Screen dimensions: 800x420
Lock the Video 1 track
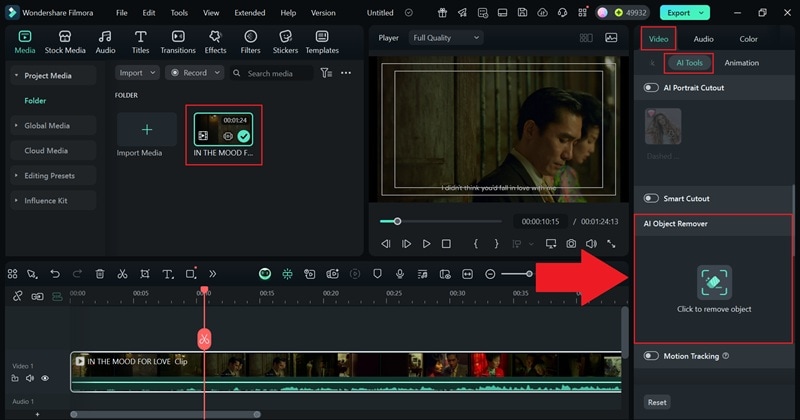click(x=15, y=378)
